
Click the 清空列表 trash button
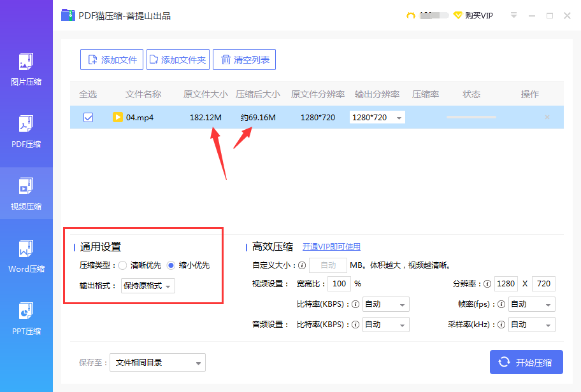tap(244, 60)
